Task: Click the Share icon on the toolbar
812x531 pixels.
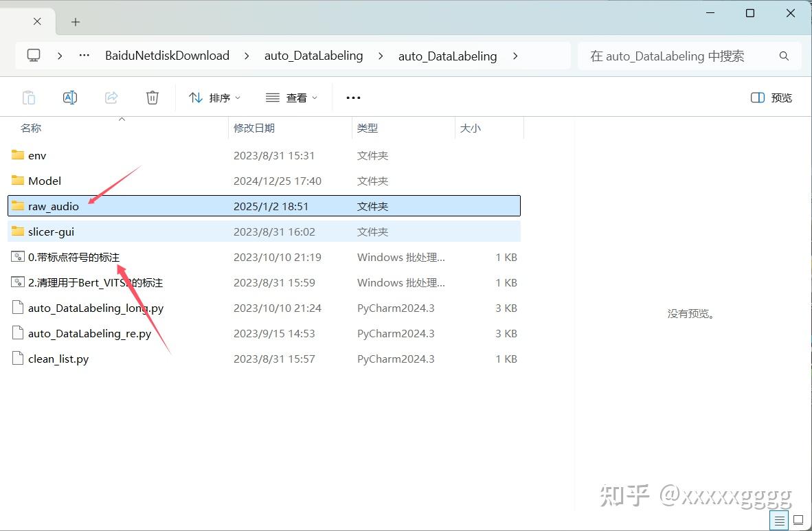Action: click(111, 97)
